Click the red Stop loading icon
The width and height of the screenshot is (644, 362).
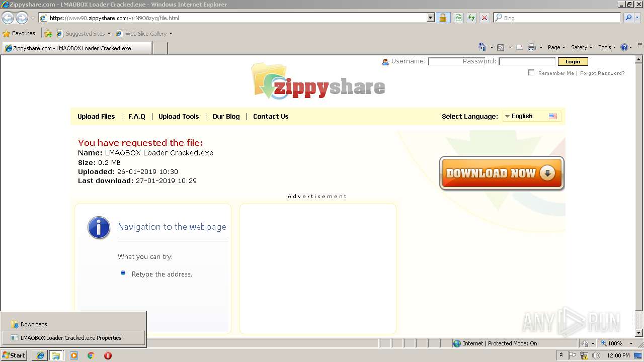[484, 18]
